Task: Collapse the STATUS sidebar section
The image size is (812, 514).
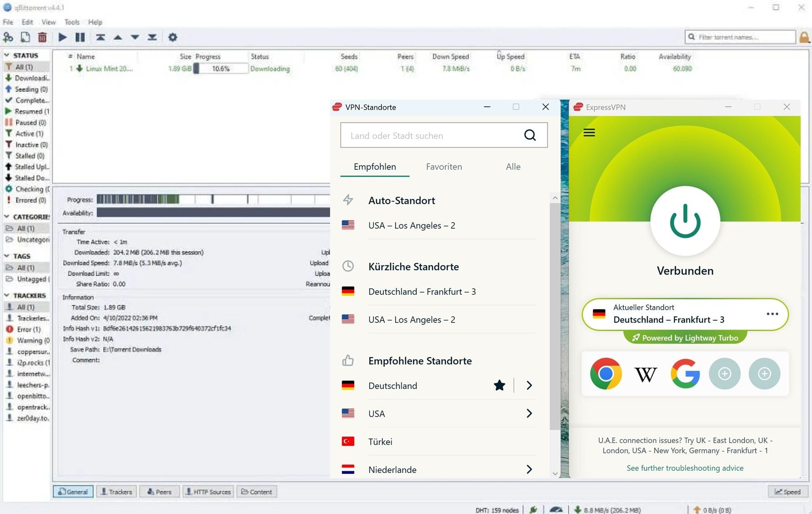Action: [7, 55]
